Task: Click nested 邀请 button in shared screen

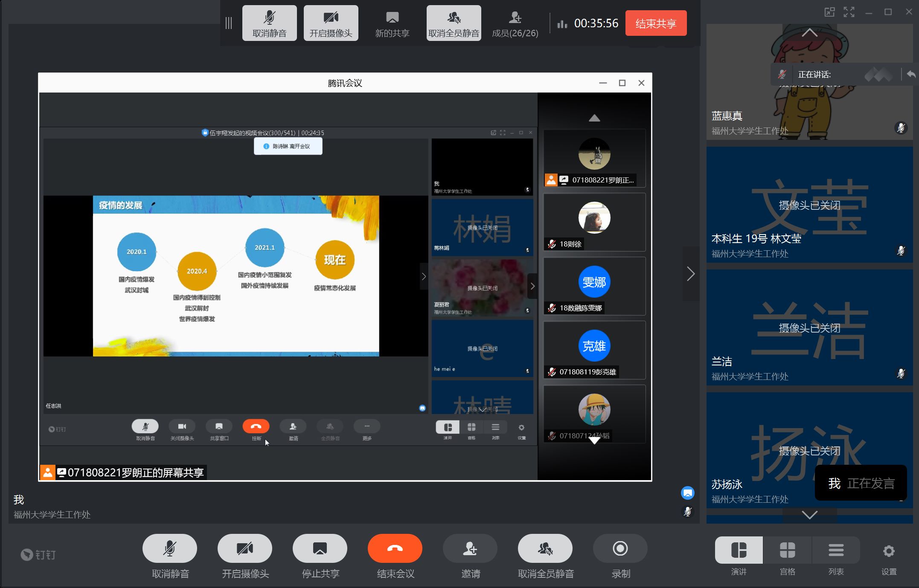Action: click(x=293, y=426)
